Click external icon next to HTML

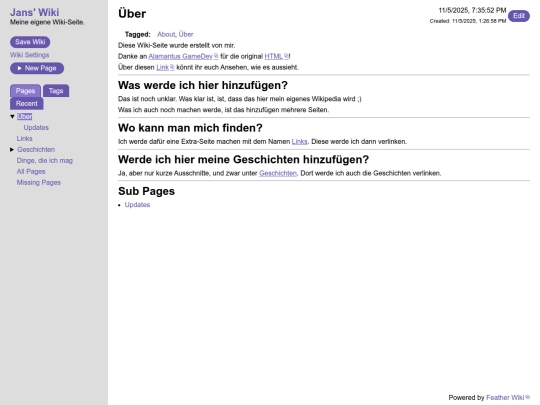286,56
